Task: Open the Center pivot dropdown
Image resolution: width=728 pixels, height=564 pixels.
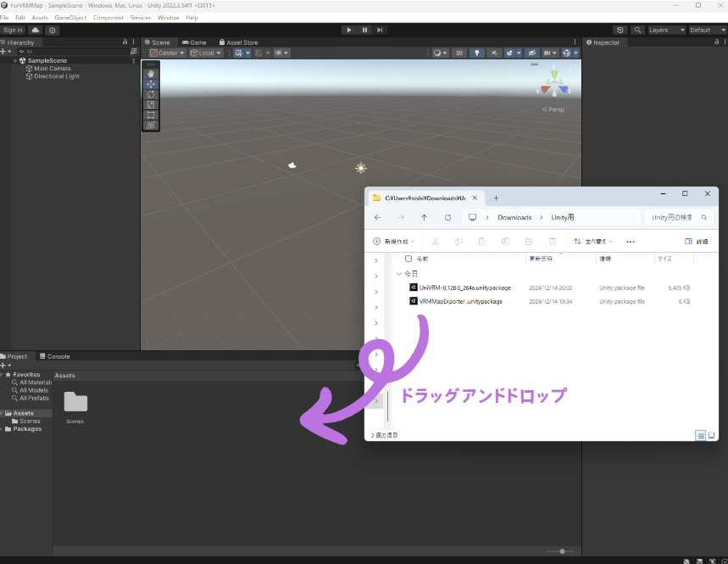Action: (x=167, y=53)
